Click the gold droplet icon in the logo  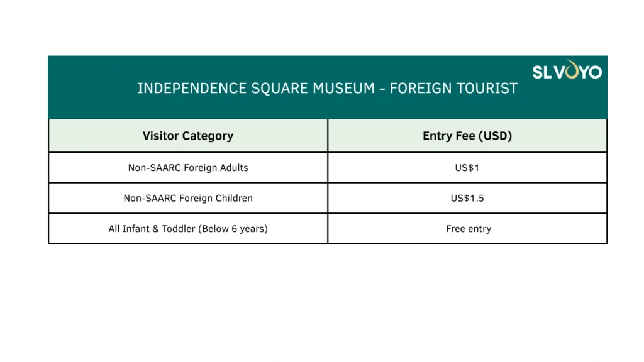pyautogui.click(x=571, y=70)
